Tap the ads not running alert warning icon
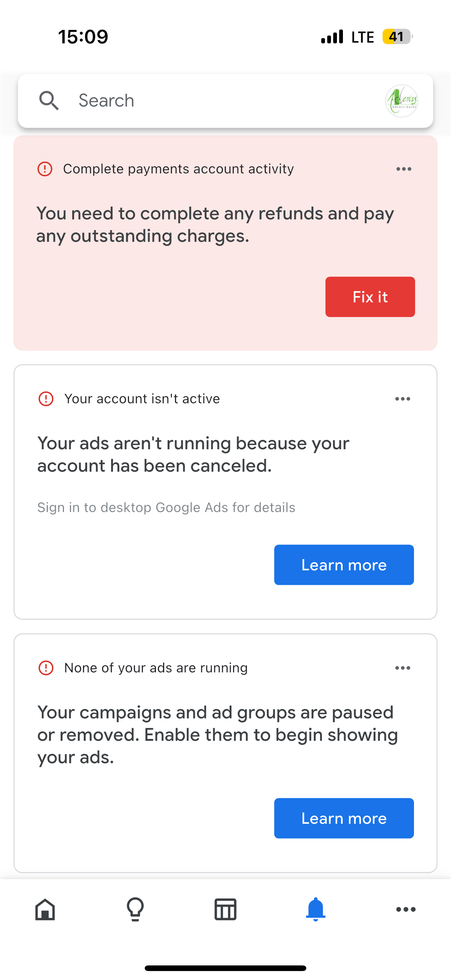The width and height of the screenshot is (451, 980). [46, 668]
